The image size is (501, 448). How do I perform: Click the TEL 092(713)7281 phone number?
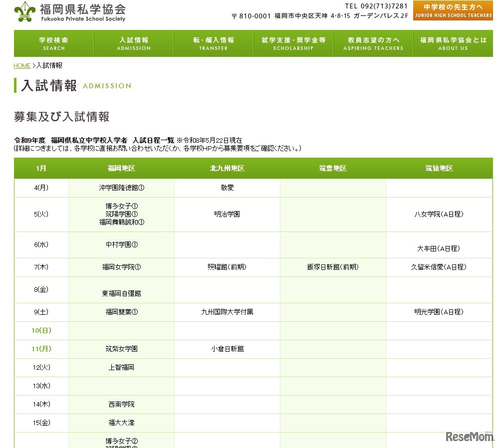pyautogui.click(x=376, y=6)
